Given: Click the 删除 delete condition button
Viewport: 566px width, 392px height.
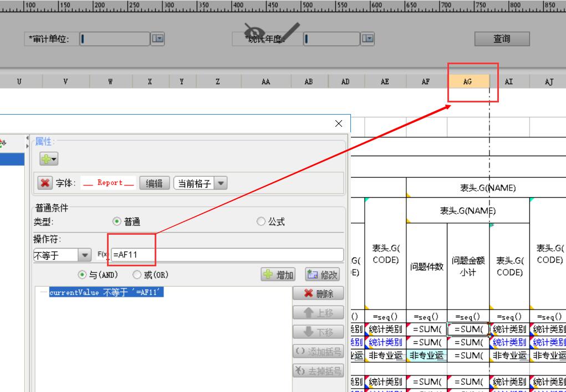Looking at the screenshot, I should pos(318,293).
